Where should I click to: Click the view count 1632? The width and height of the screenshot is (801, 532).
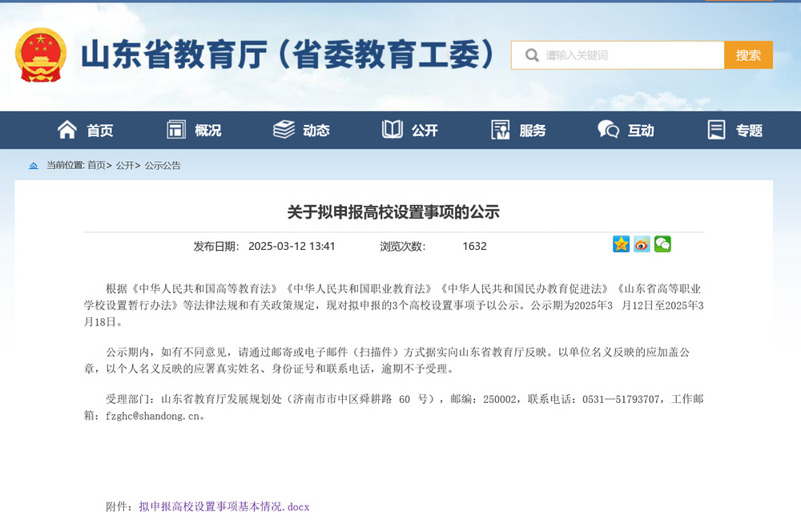coord(474,246)
